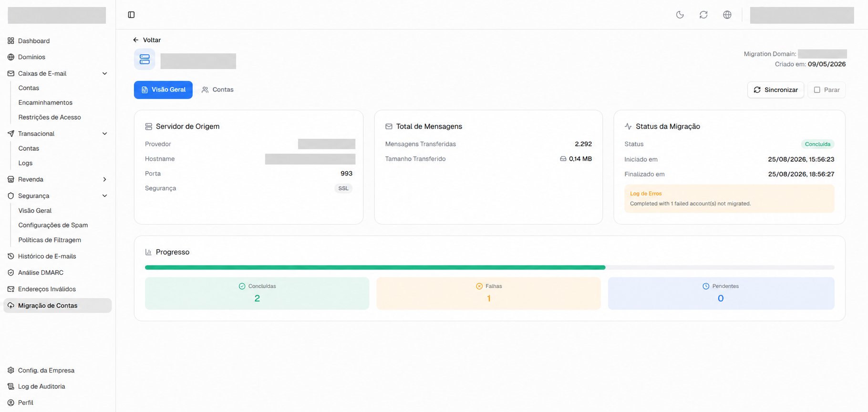The image size is (868, 412).
Task: Open the language globe icon
Action: [727, 15]
